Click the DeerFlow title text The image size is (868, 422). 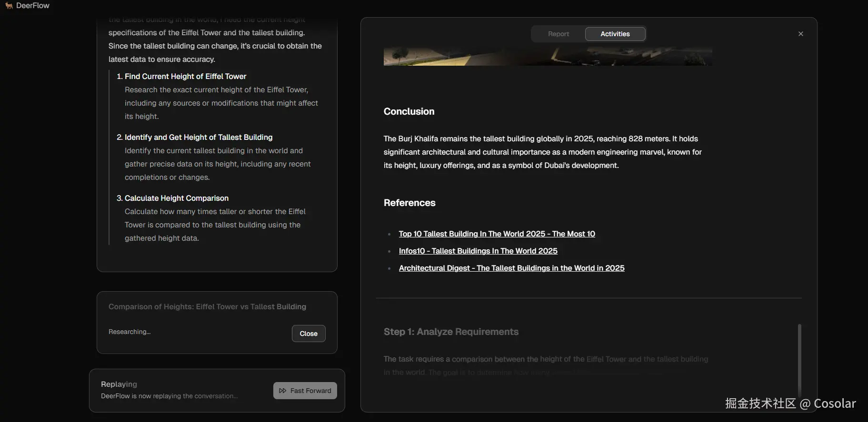[33, 6]
